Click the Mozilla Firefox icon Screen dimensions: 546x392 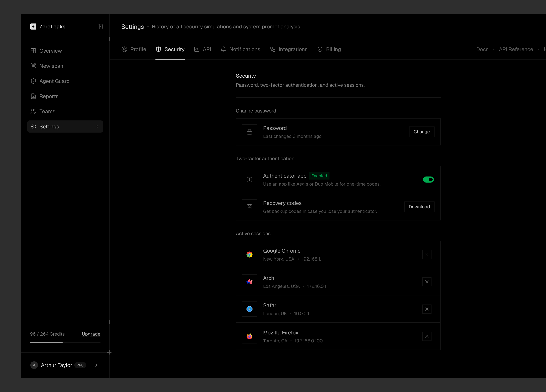click(x=249, y=337)
